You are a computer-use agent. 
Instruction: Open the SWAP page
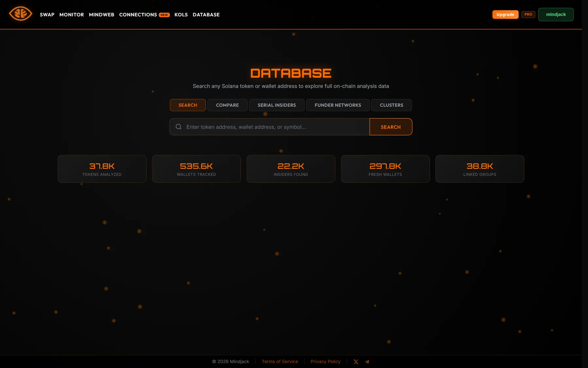pos(47,15)
